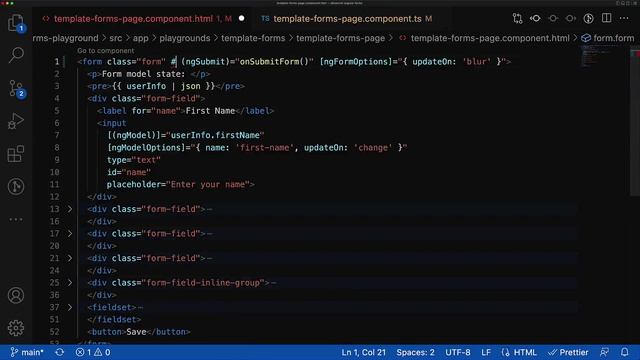Click 'onSubmitForm()' in line 1
640x360 pixels.
tap(274, 62)
